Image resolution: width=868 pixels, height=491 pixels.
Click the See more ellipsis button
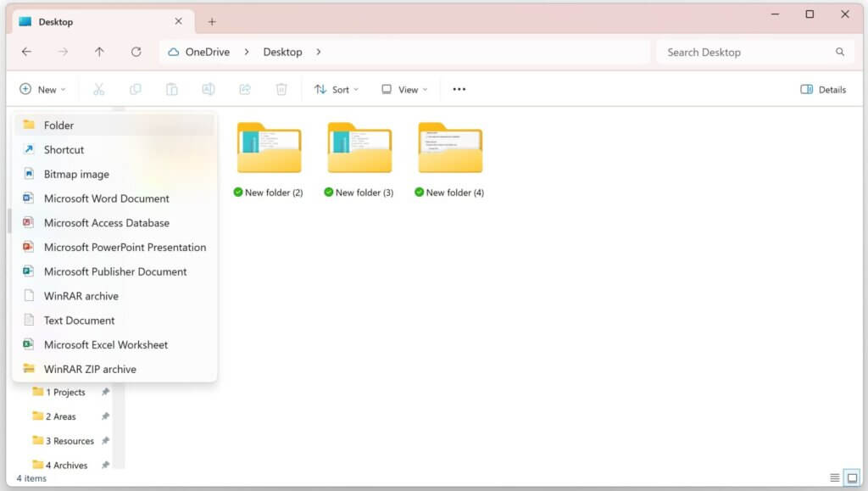[x=459, y=89]
